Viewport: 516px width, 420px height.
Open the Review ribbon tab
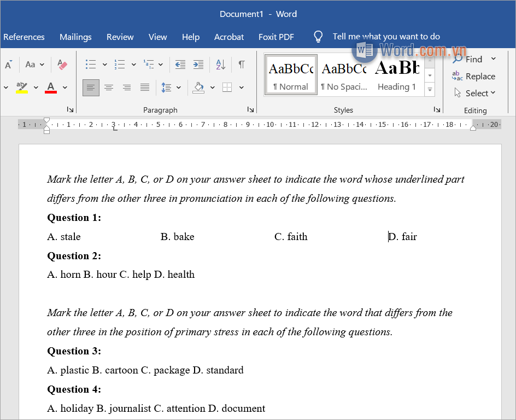[x=120, y=37]
